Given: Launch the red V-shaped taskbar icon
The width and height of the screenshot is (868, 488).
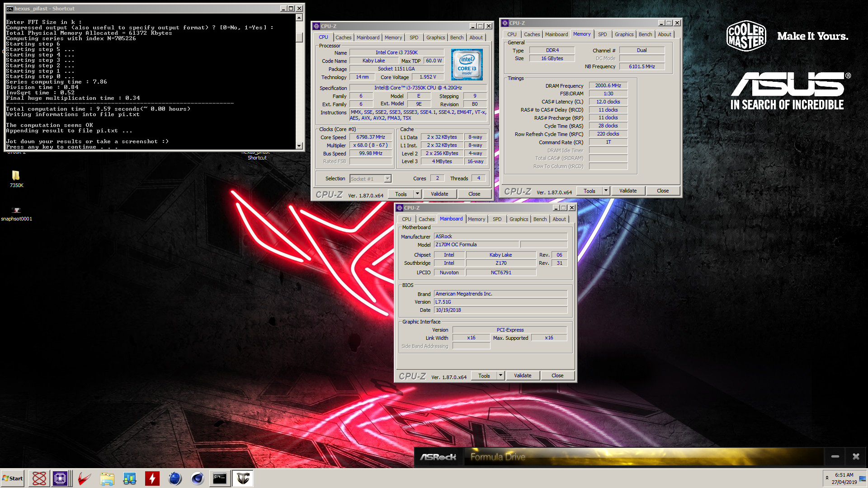Looking at the screenshot, I should pyautogui.click(x=84, y=479).
